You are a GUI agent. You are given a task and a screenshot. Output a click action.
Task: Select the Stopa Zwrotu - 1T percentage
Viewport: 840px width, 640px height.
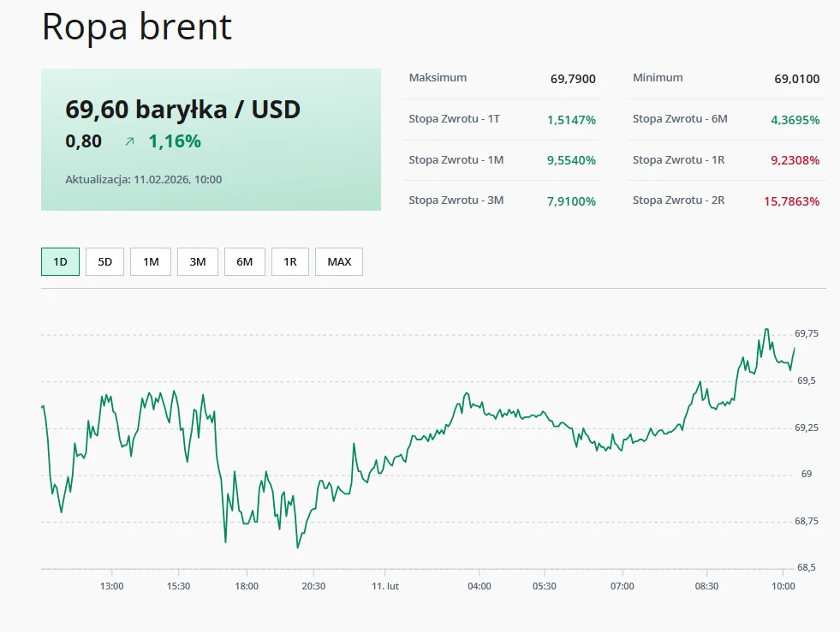(570, 119)
